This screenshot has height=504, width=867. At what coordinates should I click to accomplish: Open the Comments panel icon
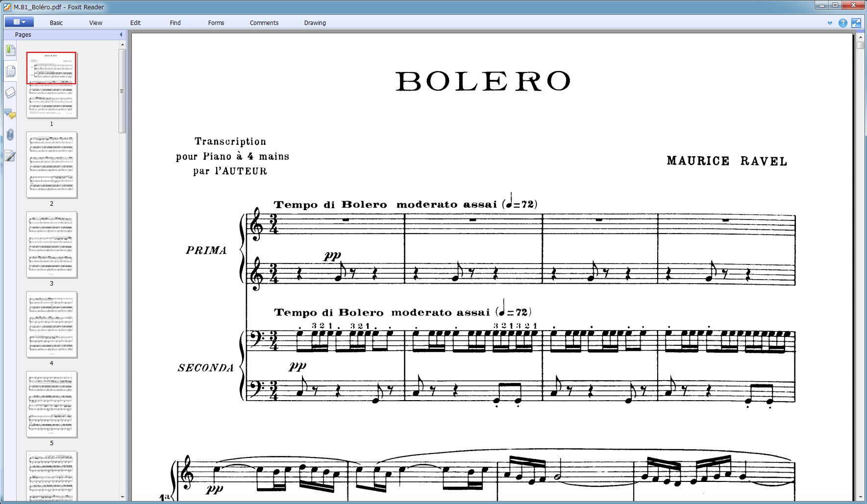point(10,114)
